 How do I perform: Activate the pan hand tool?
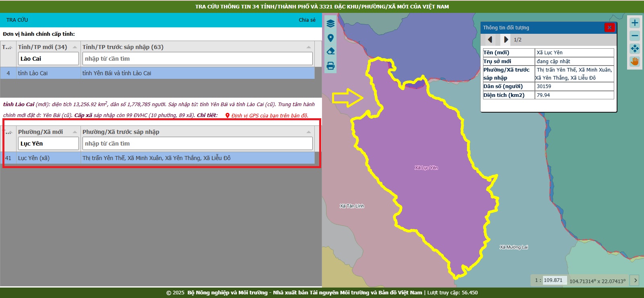pos(635,62)
